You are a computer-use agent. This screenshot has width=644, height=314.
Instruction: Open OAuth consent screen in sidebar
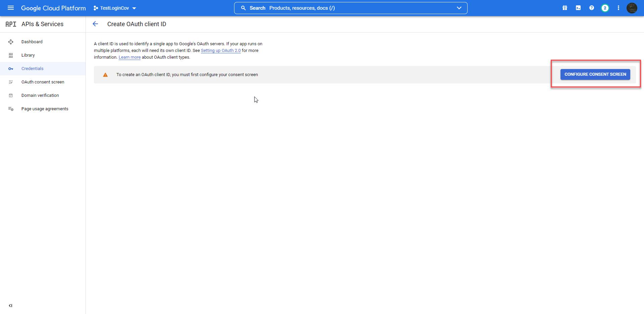(x=43, y=82)
